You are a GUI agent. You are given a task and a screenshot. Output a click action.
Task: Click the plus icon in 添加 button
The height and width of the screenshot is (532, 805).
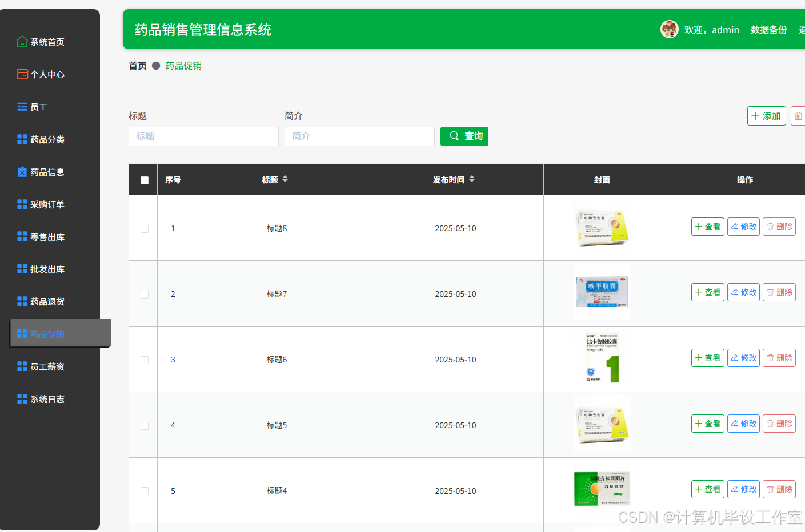tap(755, 116)
